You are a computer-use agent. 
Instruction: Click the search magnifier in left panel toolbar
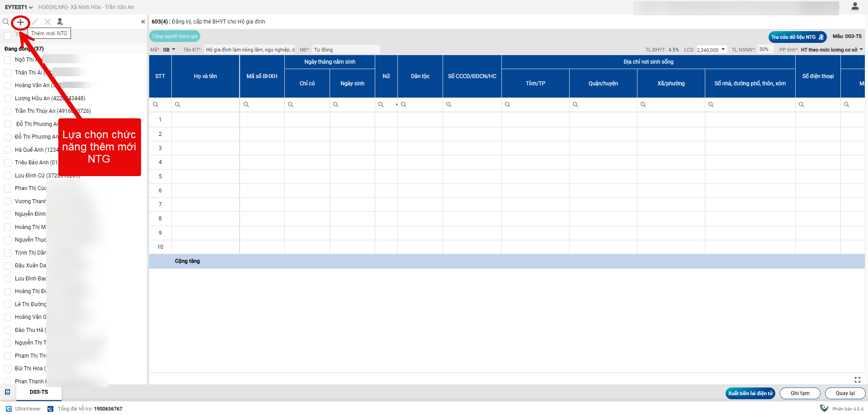coord(6,22)
